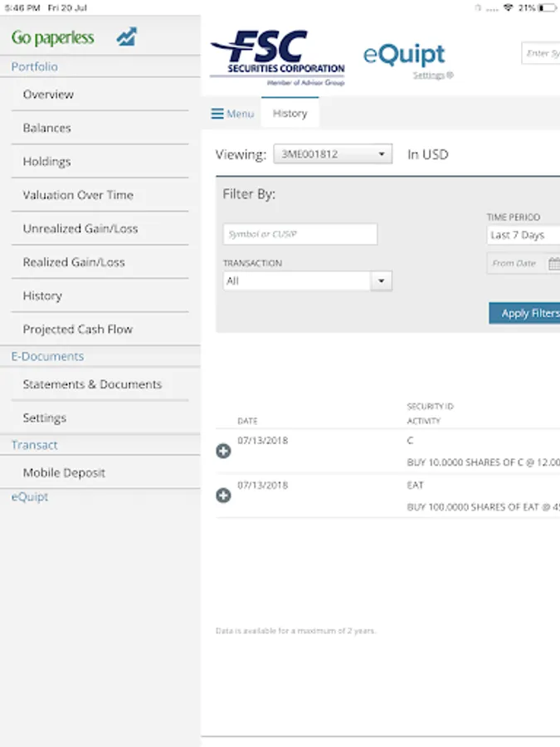Open the Viewing account dropdown
Viewport: 560px width, 747px height.
point(333,154)
